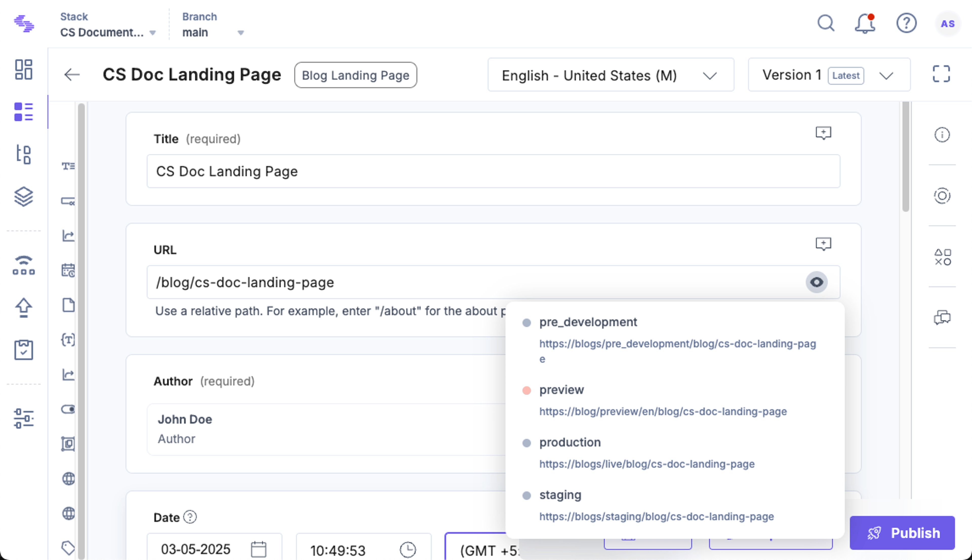Open the Contentstack logo home
Image resolution: width=972 pixels, height=560 pixels.
(24, 24)
